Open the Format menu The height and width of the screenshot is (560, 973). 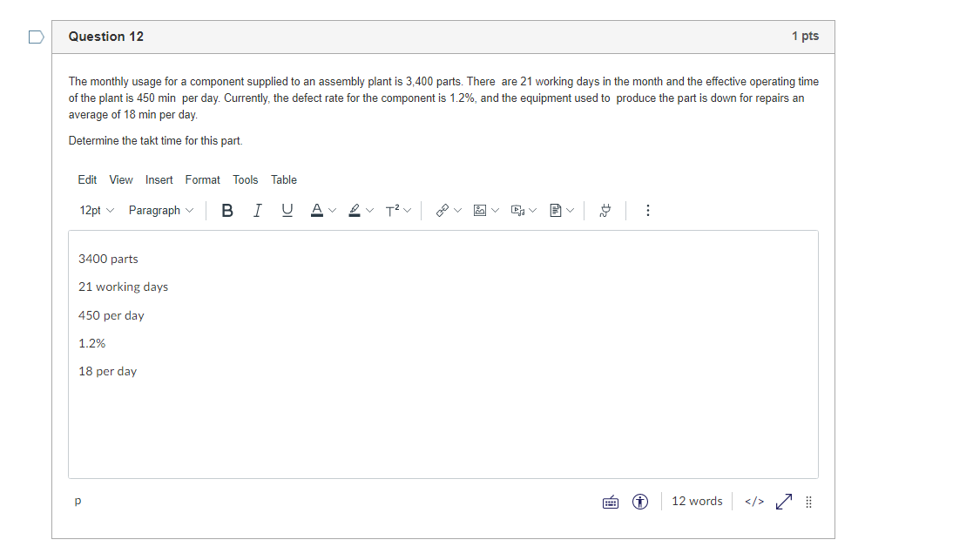[202, 180]
